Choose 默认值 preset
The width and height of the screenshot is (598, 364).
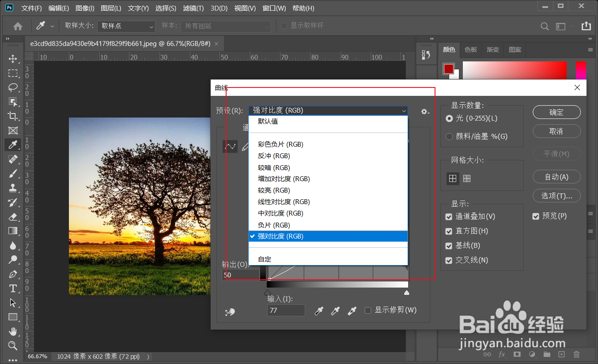pos(328,121)
